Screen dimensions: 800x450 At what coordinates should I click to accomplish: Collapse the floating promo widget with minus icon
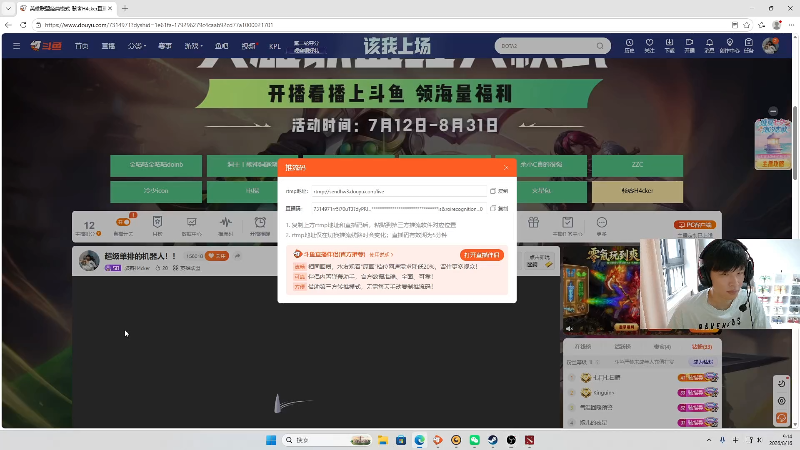pyautogui.click(x=773, y=111)
